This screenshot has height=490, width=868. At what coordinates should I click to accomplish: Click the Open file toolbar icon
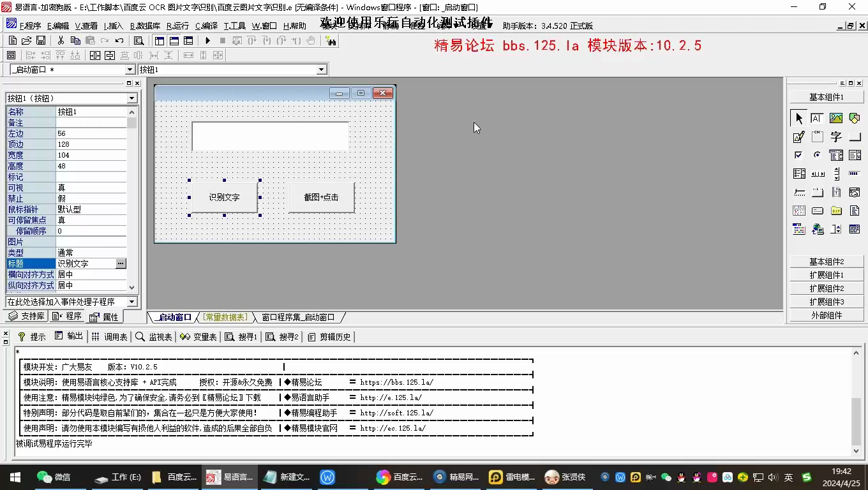click(26, 40)
